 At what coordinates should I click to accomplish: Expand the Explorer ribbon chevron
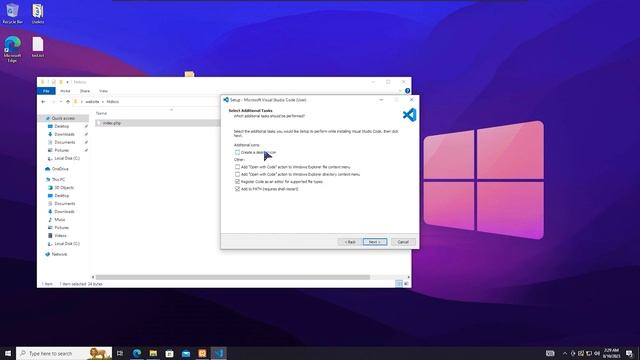(400, 91)
